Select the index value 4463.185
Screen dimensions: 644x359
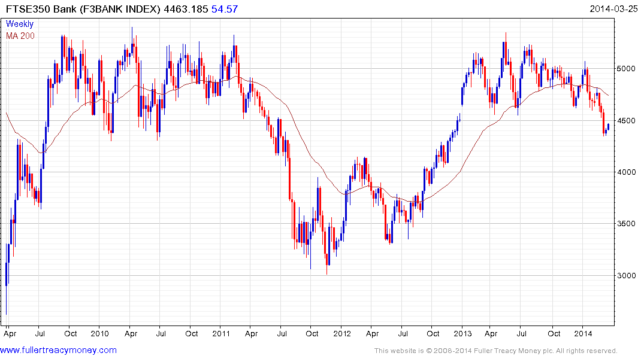[x=186, y=9]
